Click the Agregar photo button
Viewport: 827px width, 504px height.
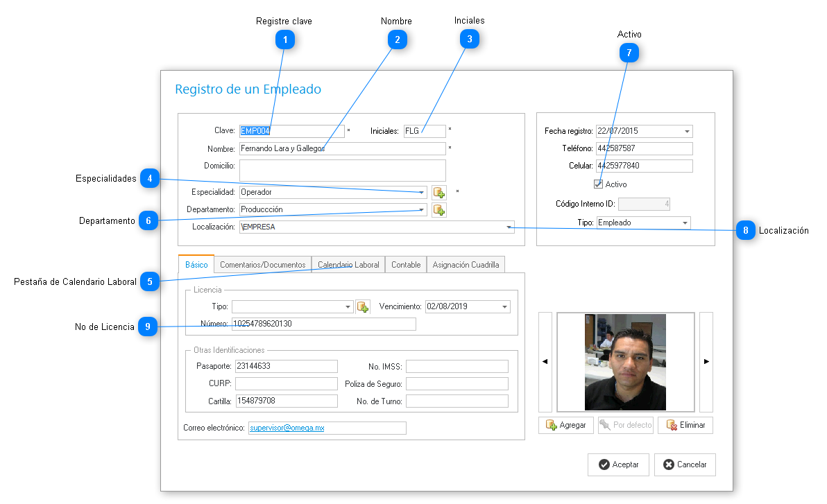[x=566, y=425]
